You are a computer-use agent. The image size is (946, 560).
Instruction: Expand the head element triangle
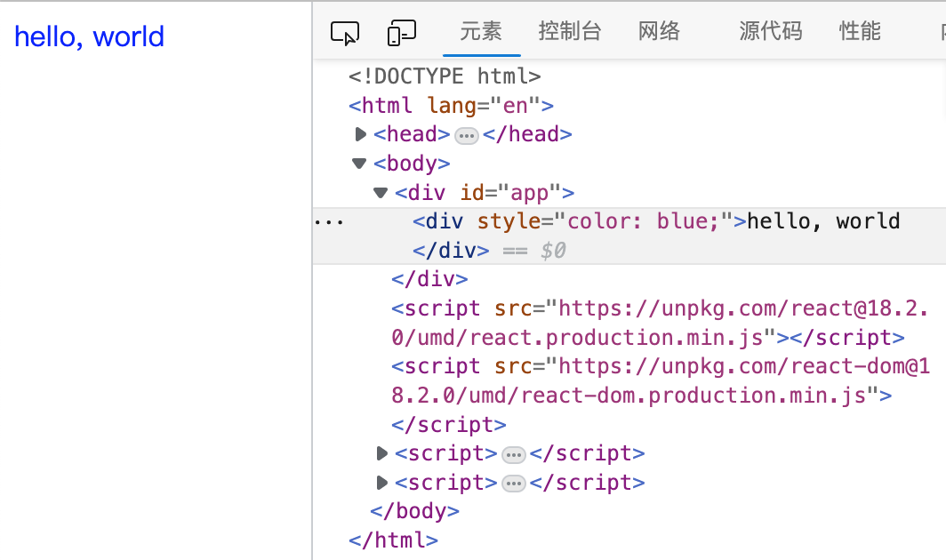[361, 134]
